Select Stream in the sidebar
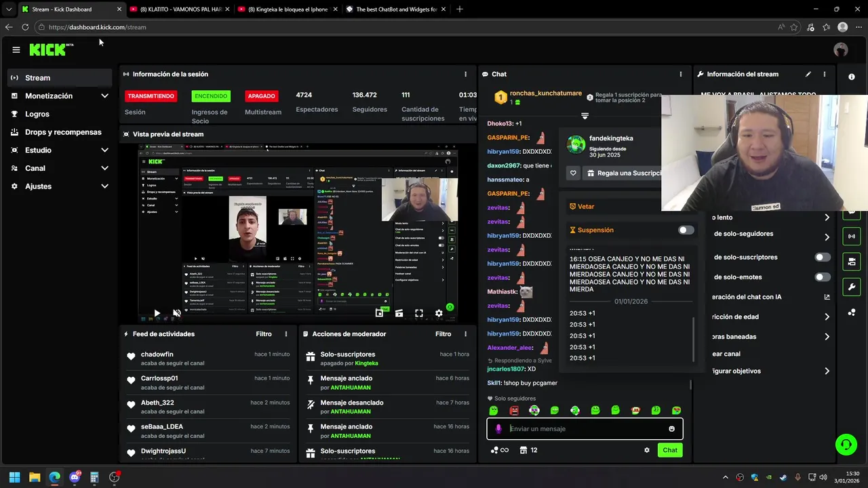This screenshot has width=868, height=488. 60,78
